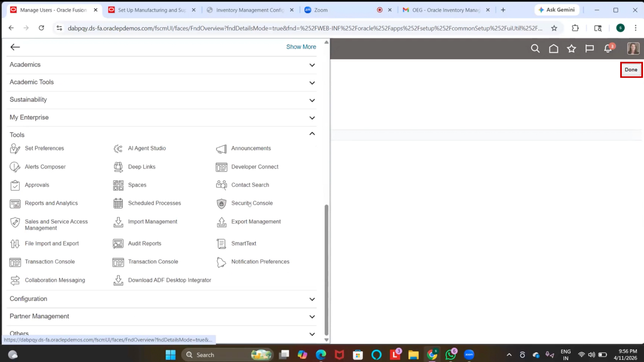Click the Oracle search magnifier icon
The width and height of the screenshot is (644, 362).
point(535,49)
